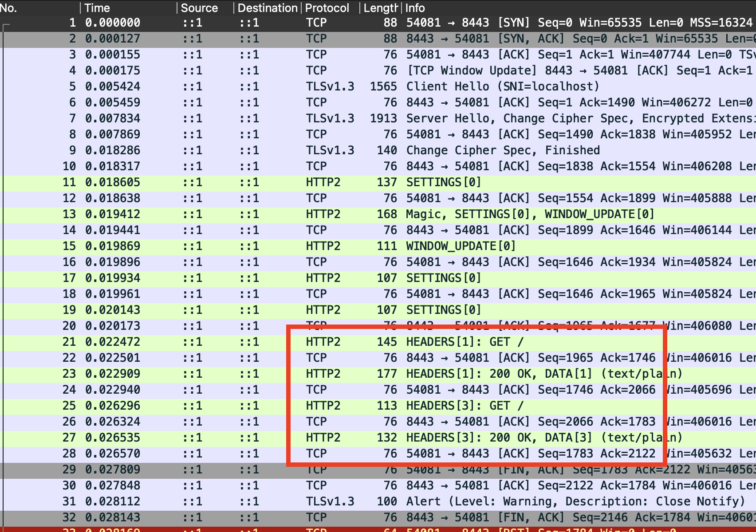Select packet 16 at time 0.019896
Viewport: 756px width, 532px height.
click(378, 262)
